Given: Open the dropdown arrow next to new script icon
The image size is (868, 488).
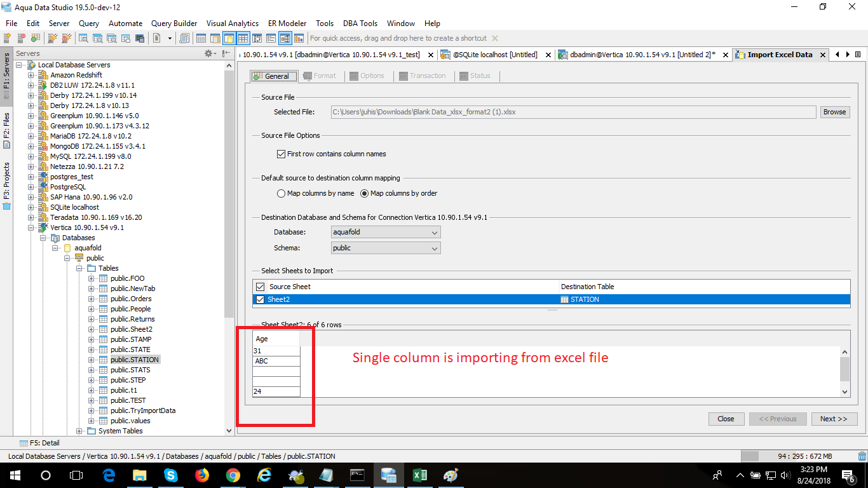Looking at the screenshot, I should 170,38.
